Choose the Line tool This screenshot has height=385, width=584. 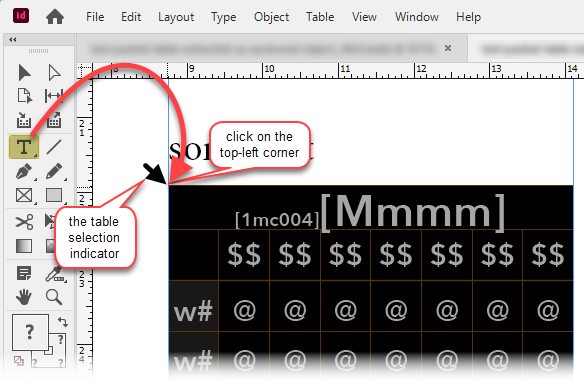pos(54,146)
